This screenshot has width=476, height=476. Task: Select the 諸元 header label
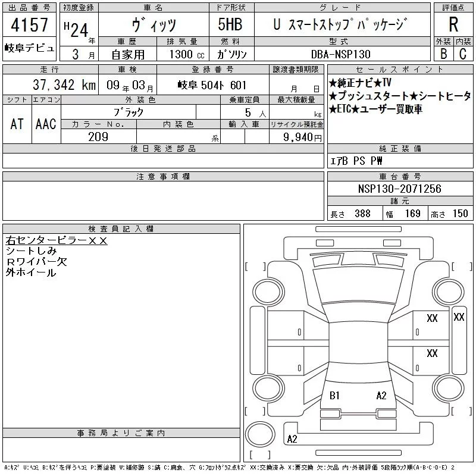click(x=400, y=201)
